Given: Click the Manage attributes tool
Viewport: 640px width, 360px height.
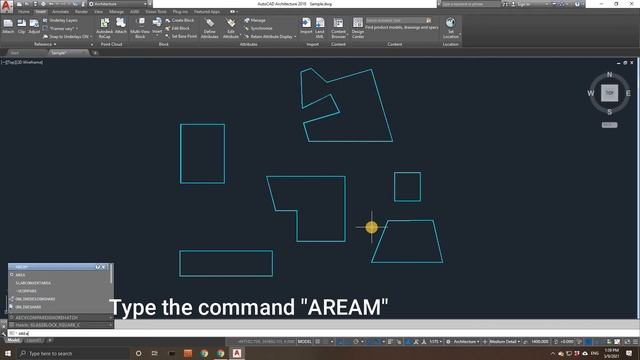Looking at the screenshot, I should pyautogui.click(x=255, y=20).
